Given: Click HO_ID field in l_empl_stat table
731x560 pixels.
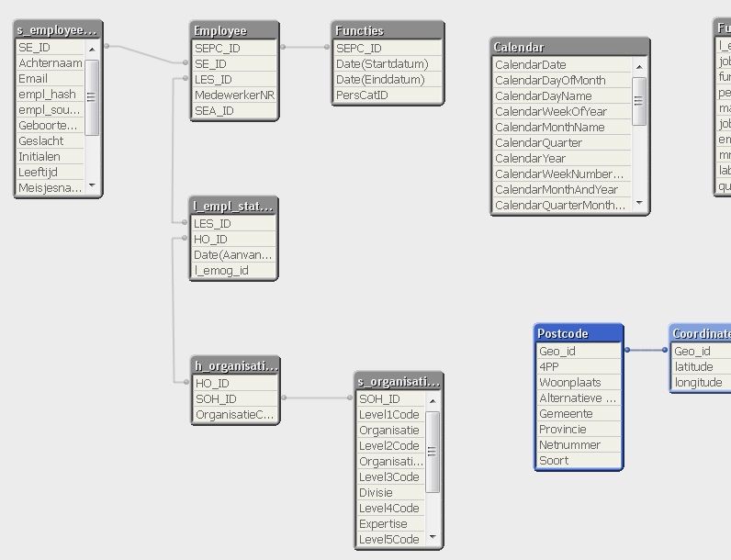Looking at the screenshot, I should 233,240.
